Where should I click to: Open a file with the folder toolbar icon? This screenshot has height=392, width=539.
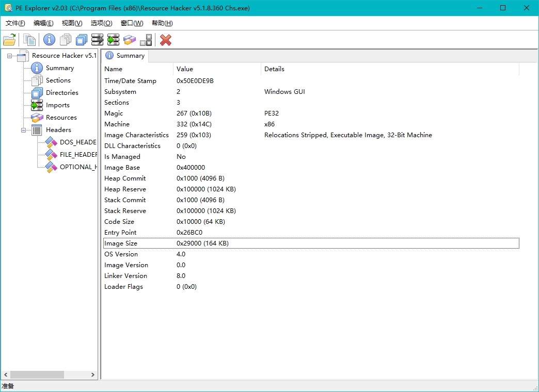click(x=10, y=40)
